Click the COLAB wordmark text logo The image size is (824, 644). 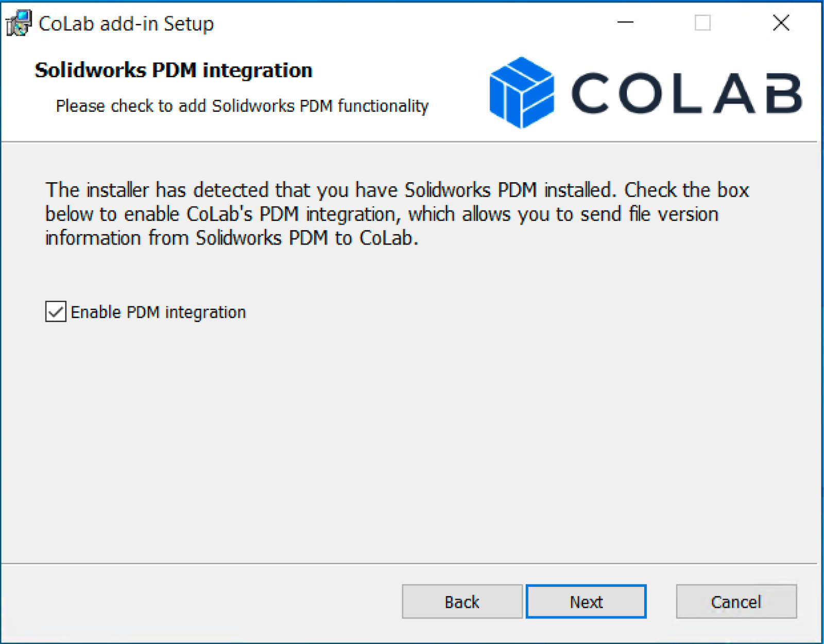686,93
